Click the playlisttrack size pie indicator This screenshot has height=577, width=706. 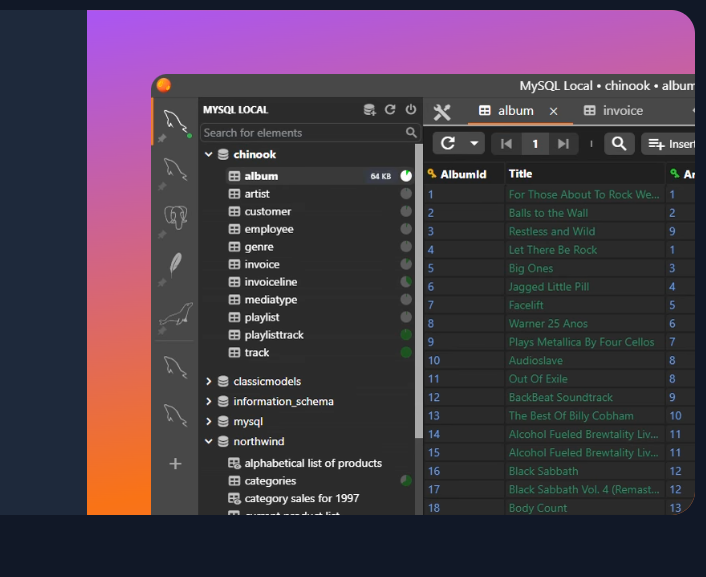[x=406, y=335]
